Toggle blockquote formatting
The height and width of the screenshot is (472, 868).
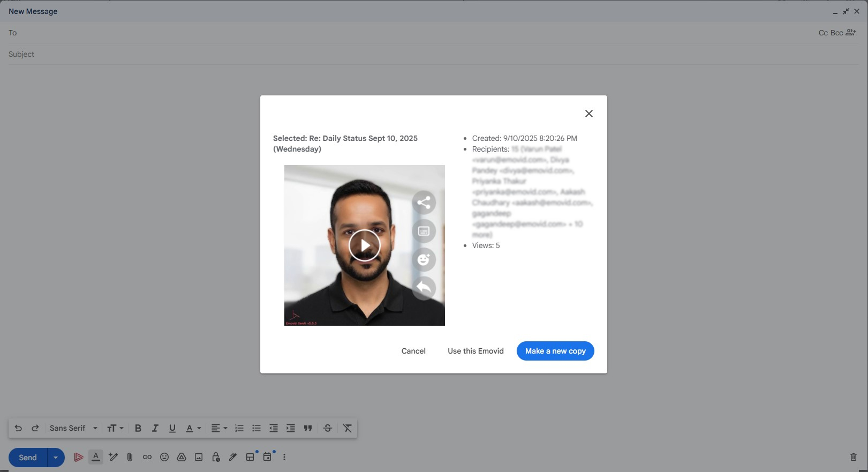point(308,428)
